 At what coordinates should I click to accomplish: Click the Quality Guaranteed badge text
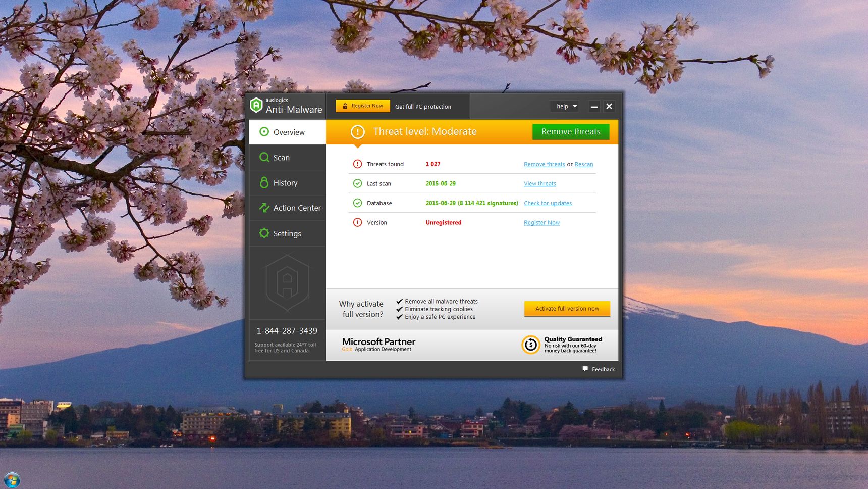point(573,345)
